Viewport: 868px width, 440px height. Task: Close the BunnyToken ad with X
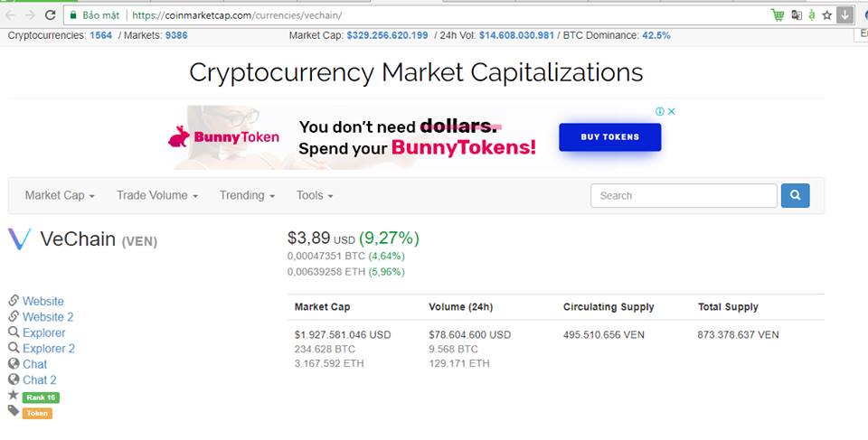point(672,111)
